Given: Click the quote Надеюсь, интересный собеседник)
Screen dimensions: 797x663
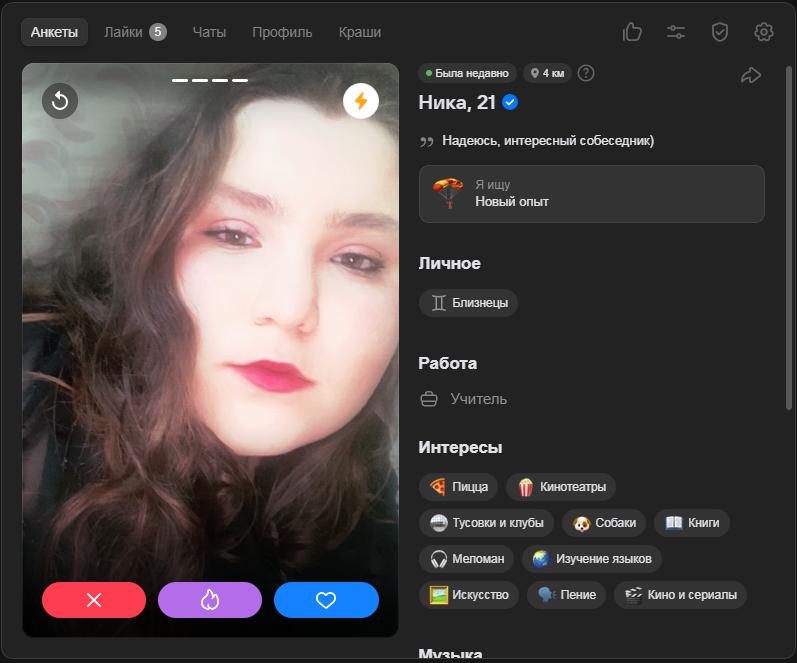Looking at the screenshot, I should click(548, 140).
